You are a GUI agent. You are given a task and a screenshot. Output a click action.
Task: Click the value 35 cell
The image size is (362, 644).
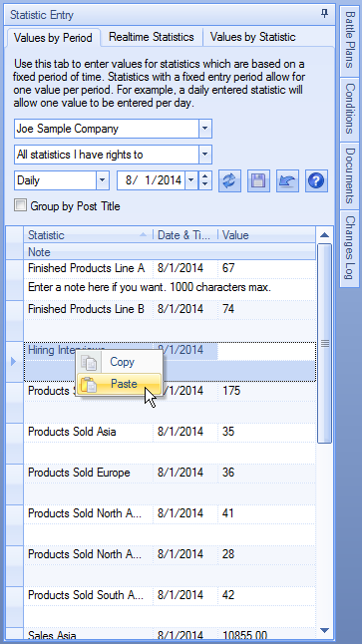coord(266,432)
